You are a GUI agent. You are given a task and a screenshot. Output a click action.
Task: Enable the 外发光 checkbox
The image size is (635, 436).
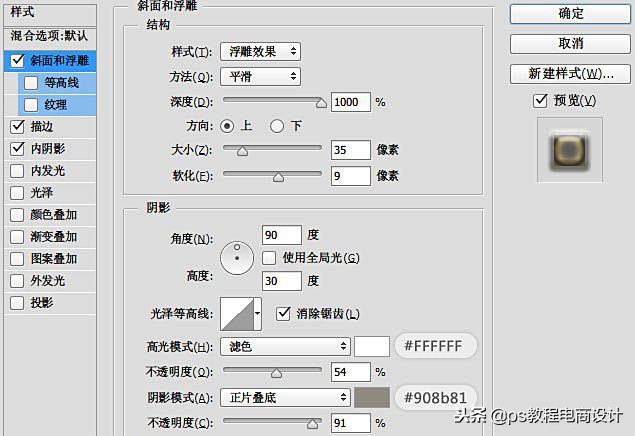17,281
